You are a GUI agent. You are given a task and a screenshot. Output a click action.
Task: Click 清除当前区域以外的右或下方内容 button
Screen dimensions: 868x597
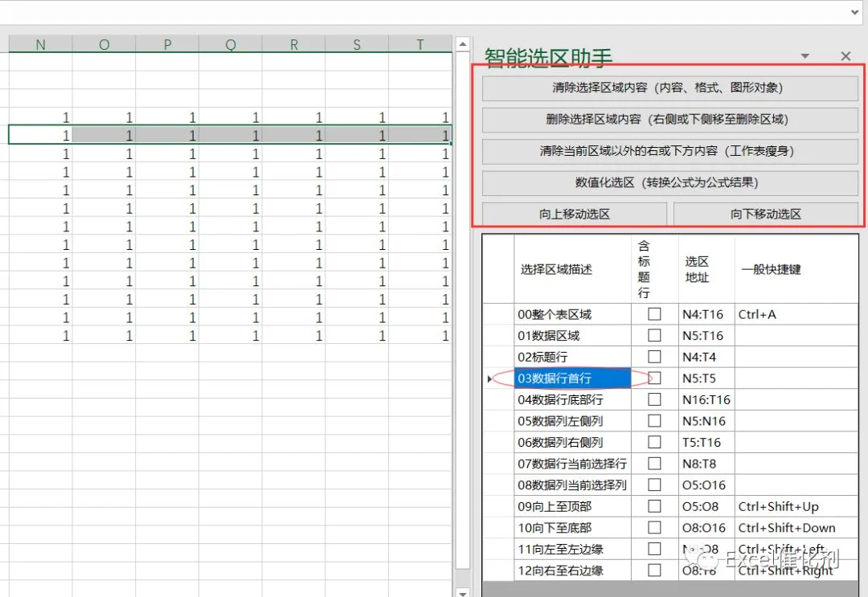[669, 151]
